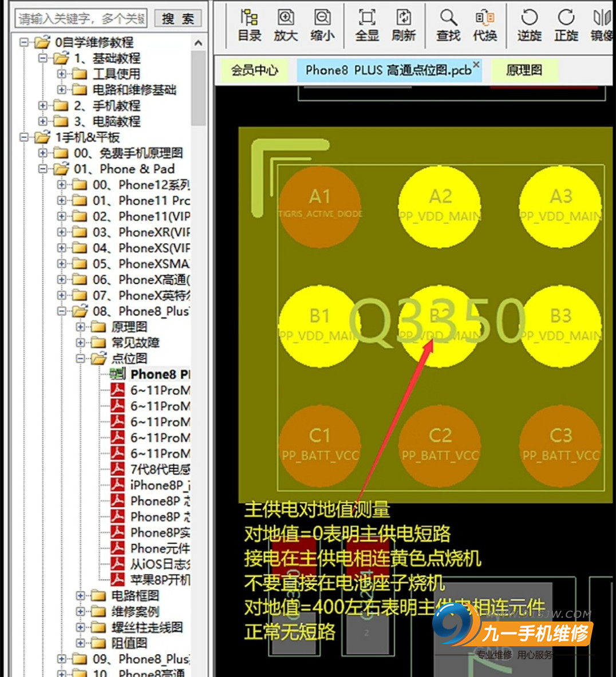This screenshot has height=677, width=616.
Task: Expand the 电路框图 folder
Action: tap(80, 596)
